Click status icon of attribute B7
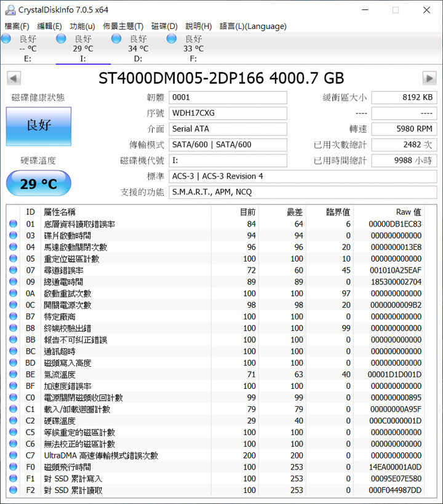The image size is (443, 504). tap(13, 316)
